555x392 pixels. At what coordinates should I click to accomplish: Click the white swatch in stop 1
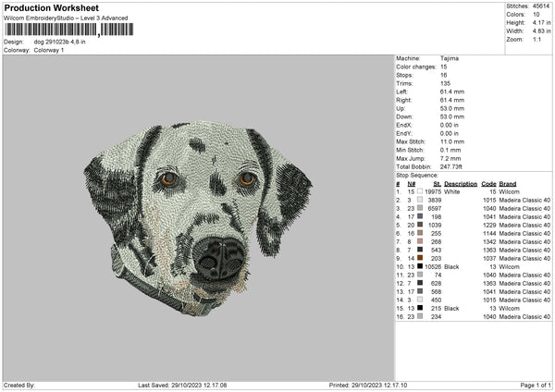point(419,191)
